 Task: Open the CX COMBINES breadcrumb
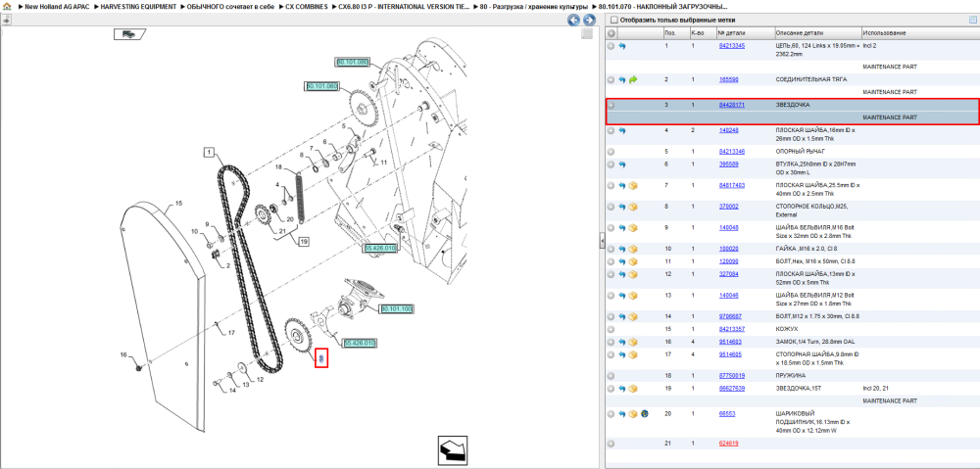pos(306,7)
